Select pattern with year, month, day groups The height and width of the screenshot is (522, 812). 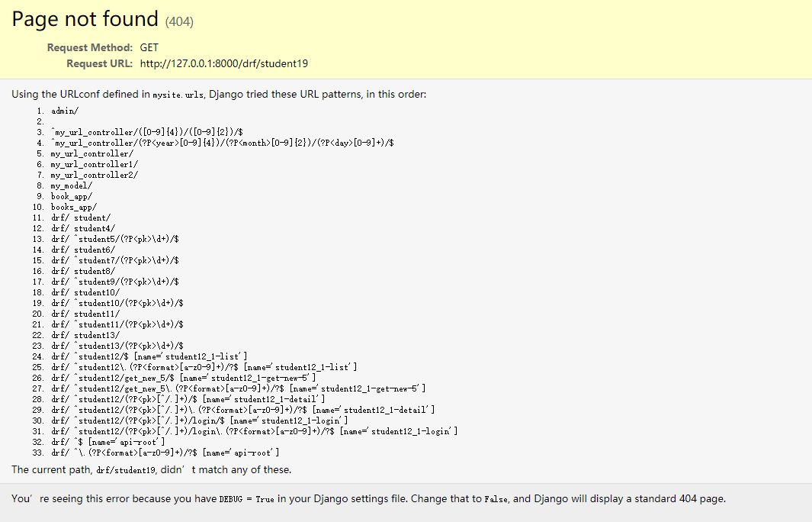point(222,143)
